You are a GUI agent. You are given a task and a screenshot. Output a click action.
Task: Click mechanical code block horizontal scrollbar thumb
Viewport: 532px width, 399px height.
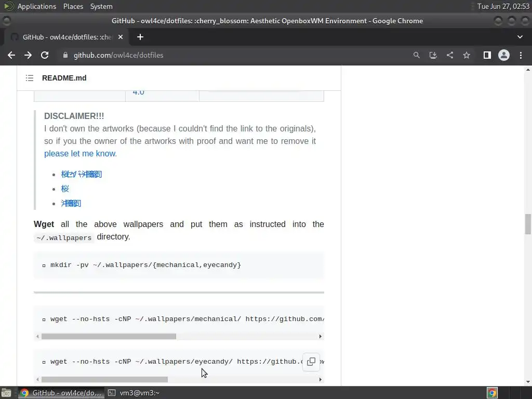tap(109, 336)
